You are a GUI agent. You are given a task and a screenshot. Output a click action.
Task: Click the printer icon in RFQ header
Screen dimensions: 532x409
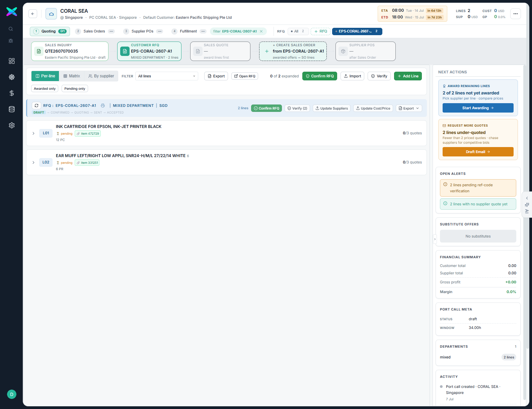[103, 106]
